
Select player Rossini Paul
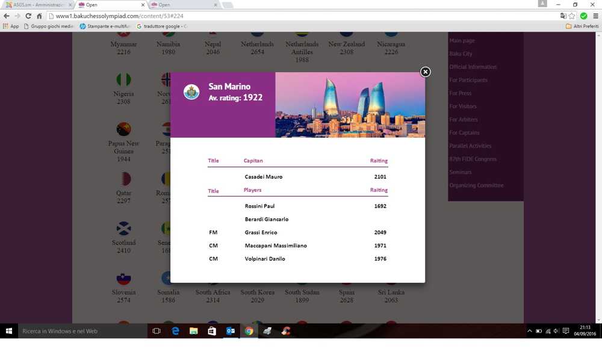click(x=259, y=206)
